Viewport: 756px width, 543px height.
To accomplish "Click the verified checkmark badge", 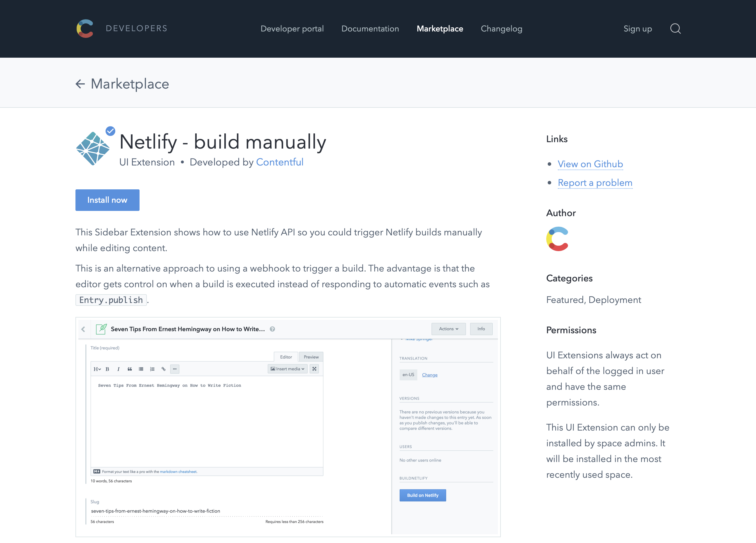I will (x=110, y=131).
